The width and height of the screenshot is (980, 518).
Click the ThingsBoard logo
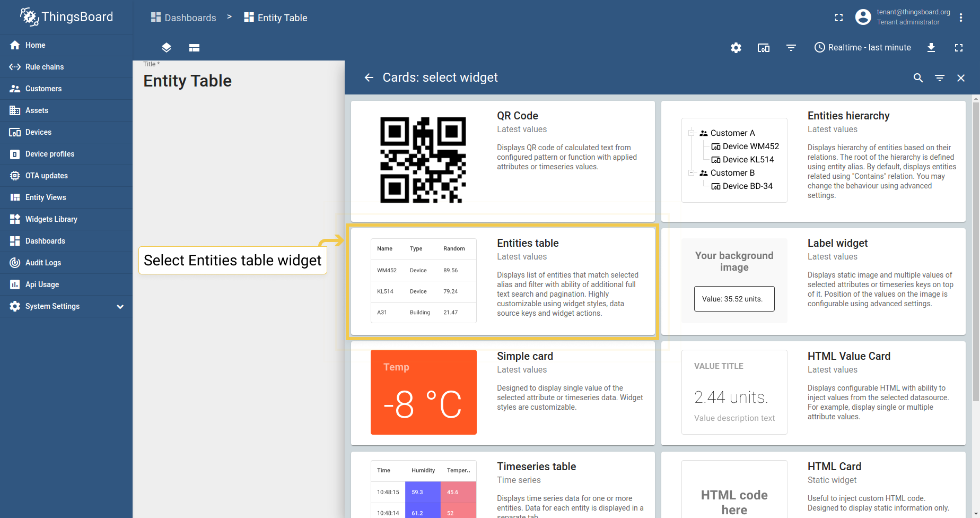[66, 17]
